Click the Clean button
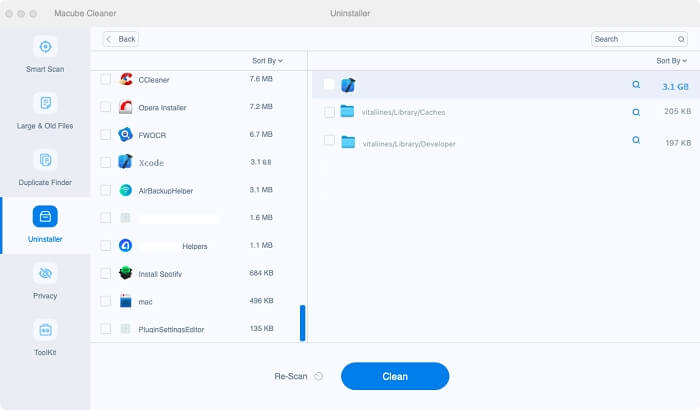Image resolution: width=700 pixels, height=410 pixels. click(x=395, y=376)
